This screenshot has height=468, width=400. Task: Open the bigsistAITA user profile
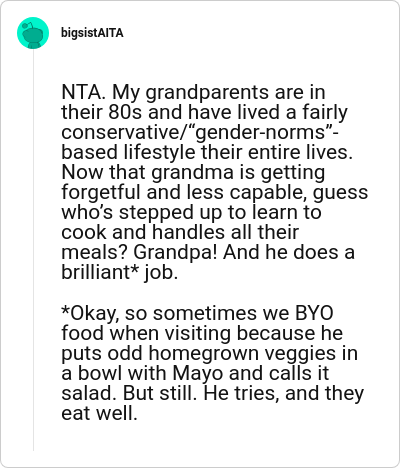point(92,33)
